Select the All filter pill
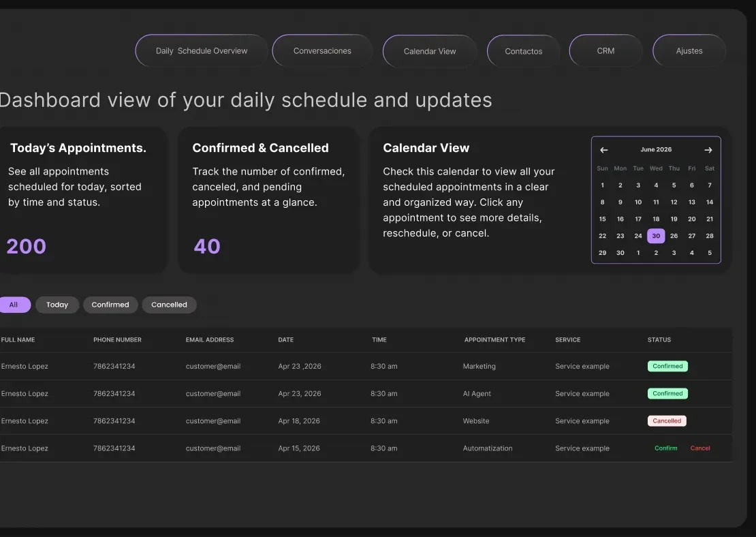The width and height of the screenshot is (756, 537). click(14, 305)
